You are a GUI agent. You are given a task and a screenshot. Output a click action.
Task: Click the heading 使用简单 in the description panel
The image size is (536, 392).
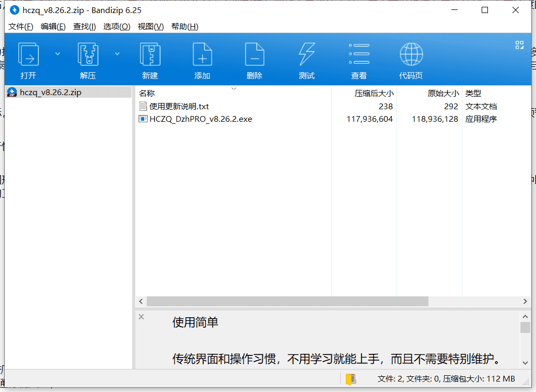click(195, 322)
